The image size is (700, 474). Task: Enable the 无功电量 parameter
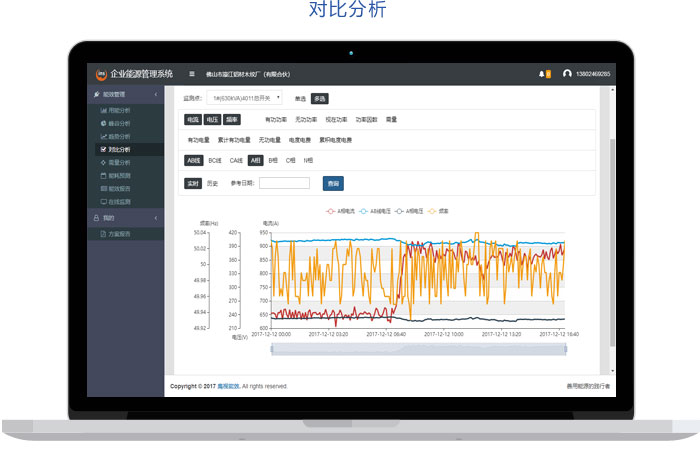270,140
